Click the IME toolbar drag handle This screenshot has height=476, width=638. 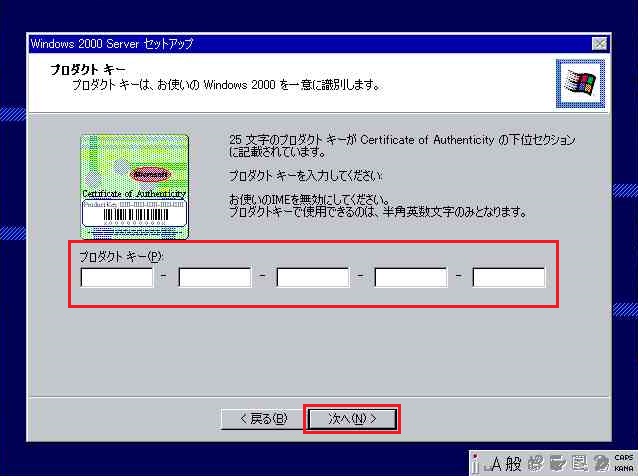475,463
